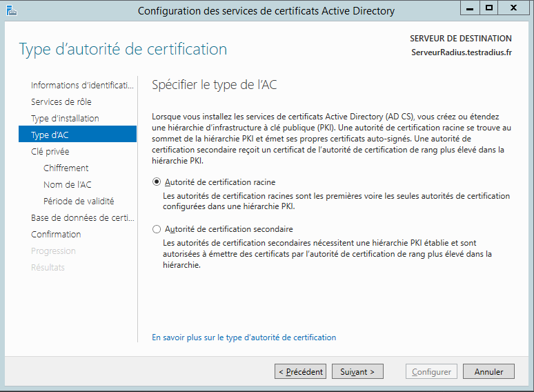Open Informations d'identification step
The width and height of the screenshot is (534, 392).
[x=82, y=85]
